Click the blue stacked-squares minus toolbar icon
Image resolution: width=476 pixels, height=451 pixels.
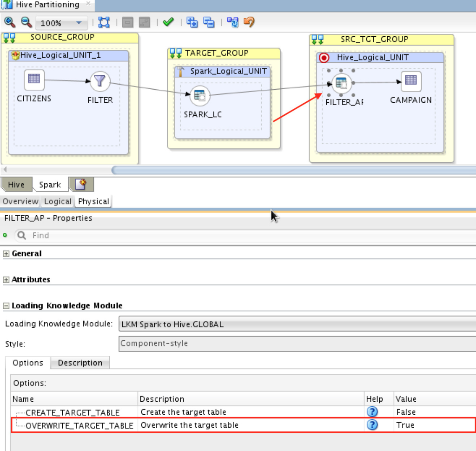tap(209, 22)
